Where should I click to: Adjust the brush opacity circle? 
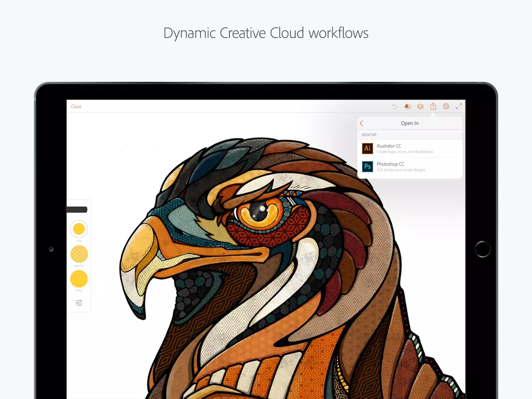point(79,254)
